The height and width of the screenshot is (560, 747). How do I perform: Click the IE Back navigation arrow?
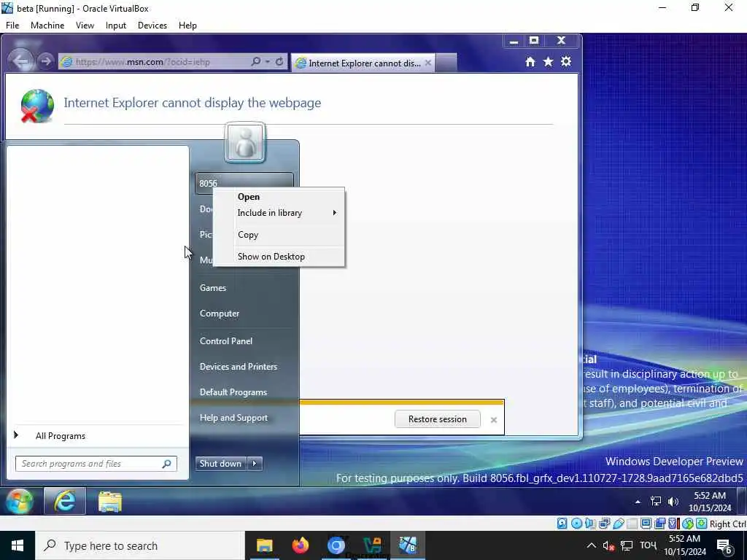[x=21, y=61]
